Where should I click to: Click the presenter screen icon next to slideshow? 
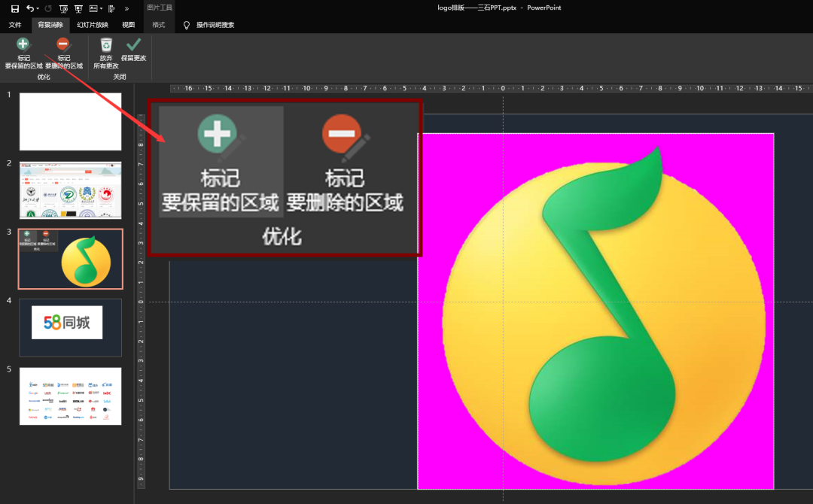[79, 8]
